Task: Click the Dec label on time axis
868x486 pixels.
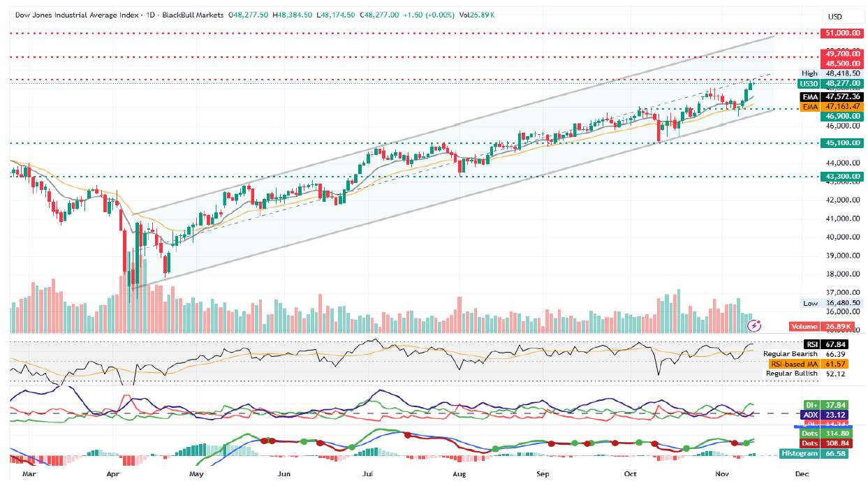Action: pos(802,474)
